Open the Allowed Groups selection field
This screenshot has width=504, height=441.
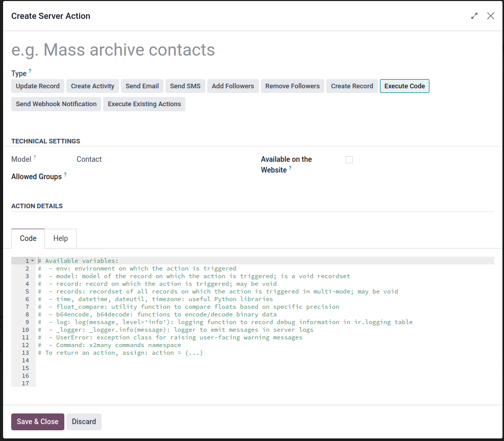[x=161, y=177]
